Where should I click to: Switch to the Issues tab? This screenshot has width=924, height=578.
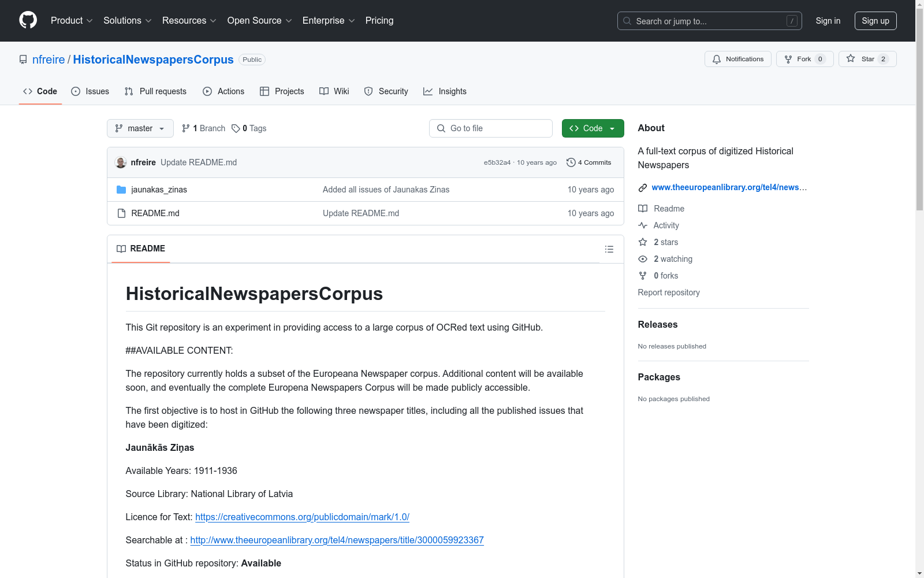90,91
